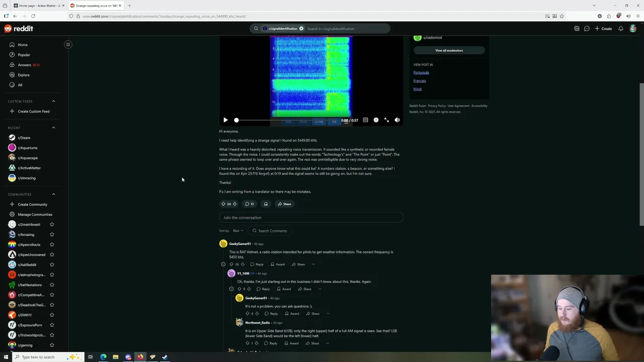Open the advertise icon in header
644x362 pixels.
click(577, 29)
